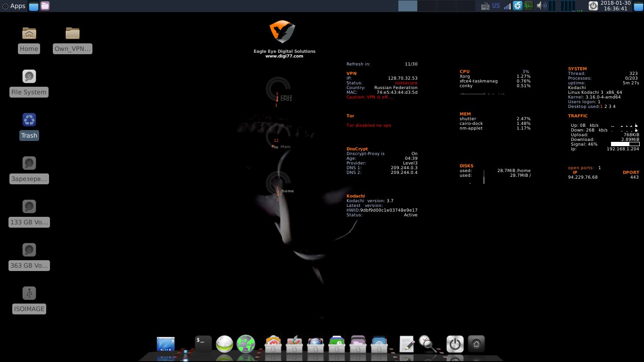Screen dimensions: 644x362
Task: Click the power button in the dock
Action: [455, 345]
